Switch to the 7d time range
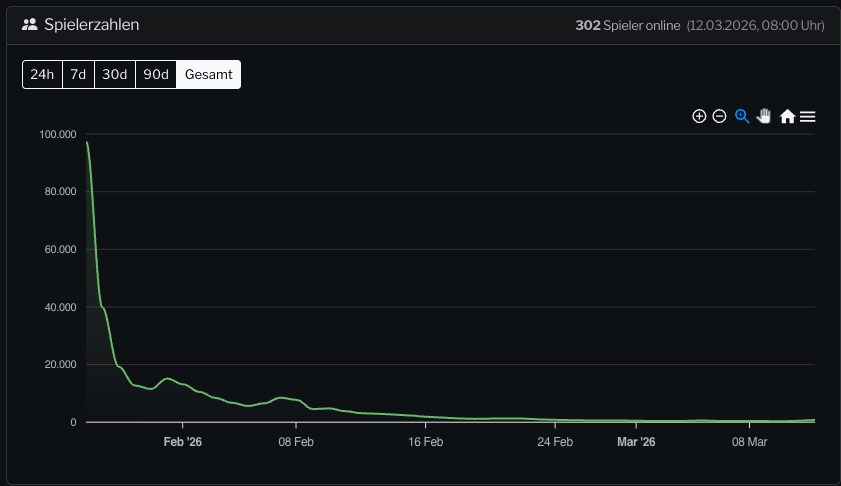Viewport: 841px width, 486px height. click(78, 75)
